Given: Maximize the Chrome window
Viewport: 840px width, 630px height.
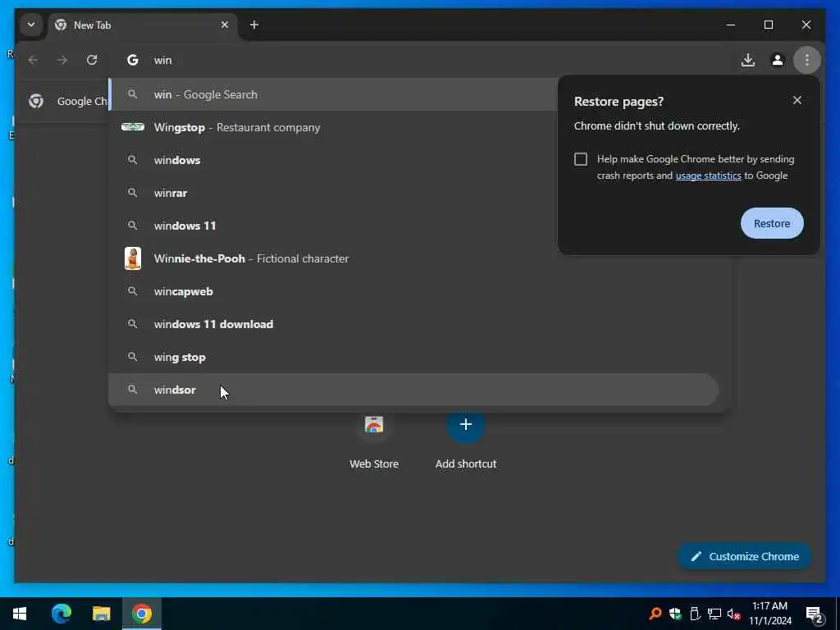Looking at the screenshot, I should coord(768,25).
